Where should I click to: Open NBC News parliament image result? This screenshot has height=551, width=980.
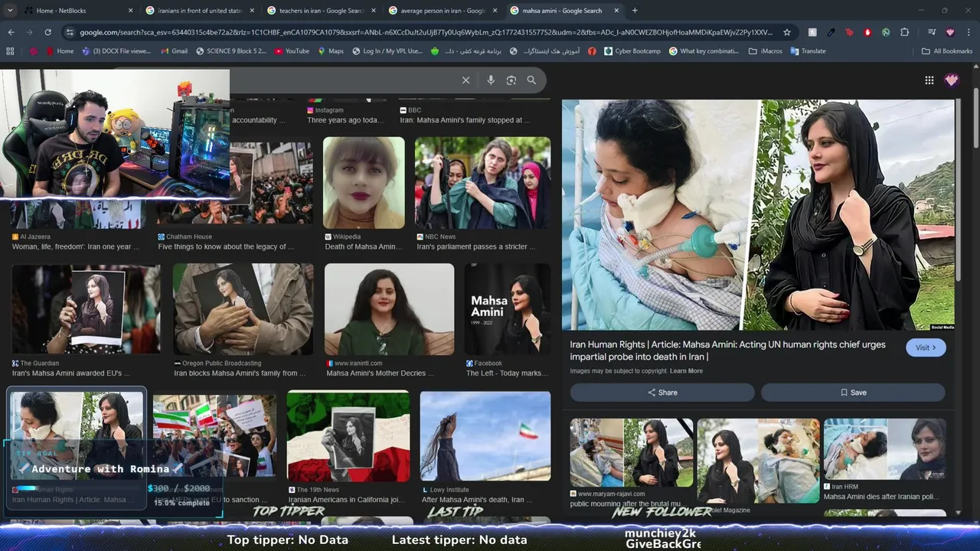point(482,183)
